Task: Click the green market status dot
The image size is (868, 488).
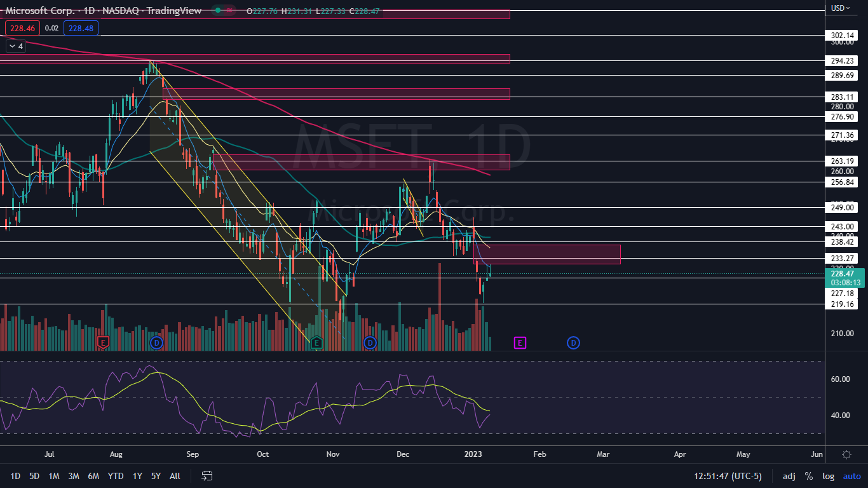Action: [x=219, y=11]
